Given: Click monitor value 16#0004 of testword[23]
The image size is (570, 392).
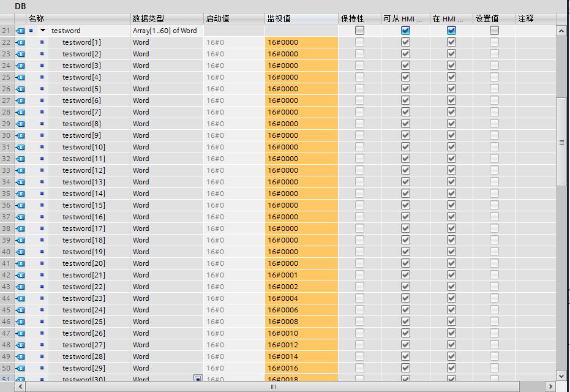Looking at the screenshot, I should [301, 298].
